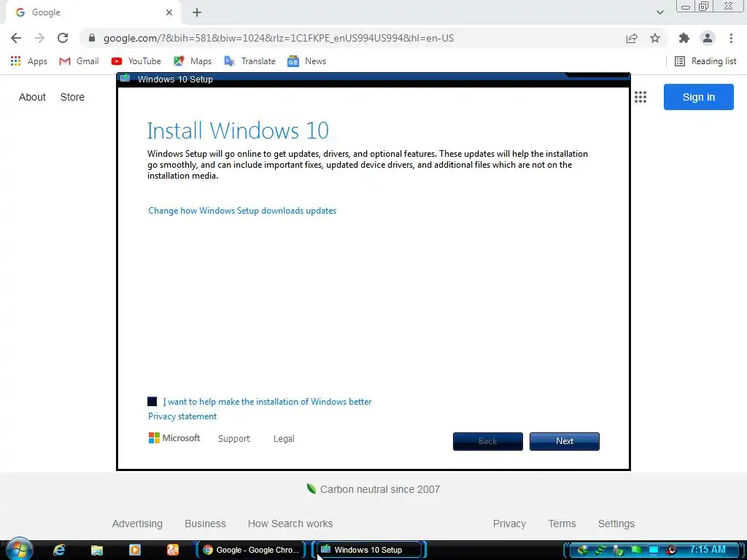Open the Translate bookmark
This screenshot has height=560, width=747.
tap(250, 61)
